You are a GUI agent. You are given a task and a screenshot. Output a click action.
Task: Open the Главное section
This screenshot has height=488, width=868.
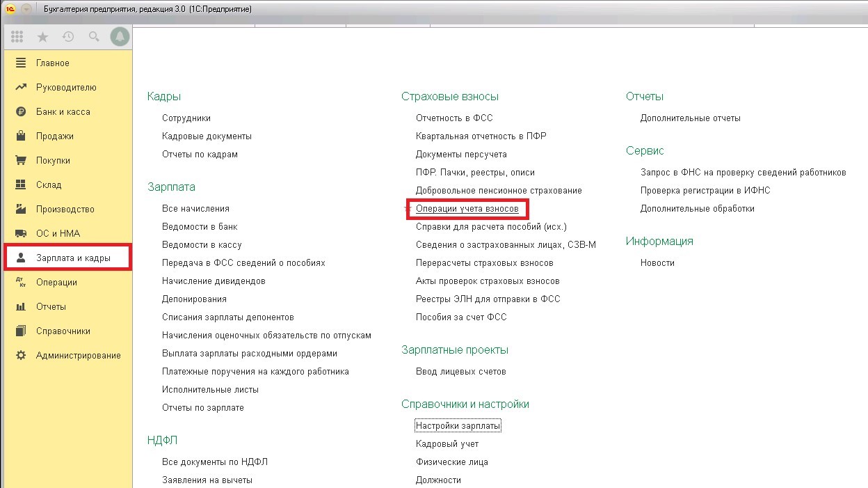[53, 63]
